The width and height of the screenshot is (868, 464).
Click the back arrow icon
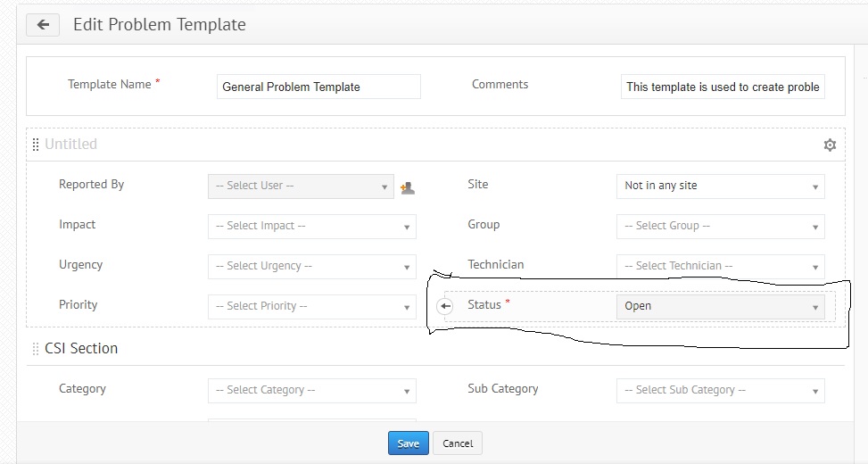(42, 25)
